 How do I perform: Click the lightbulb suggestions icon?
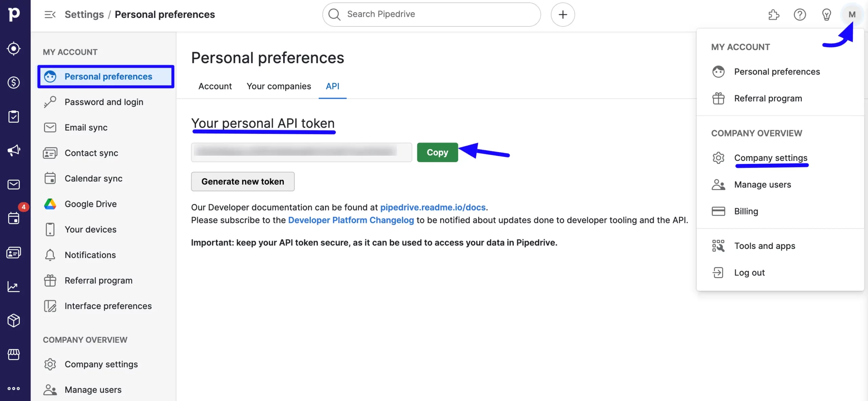826,14
